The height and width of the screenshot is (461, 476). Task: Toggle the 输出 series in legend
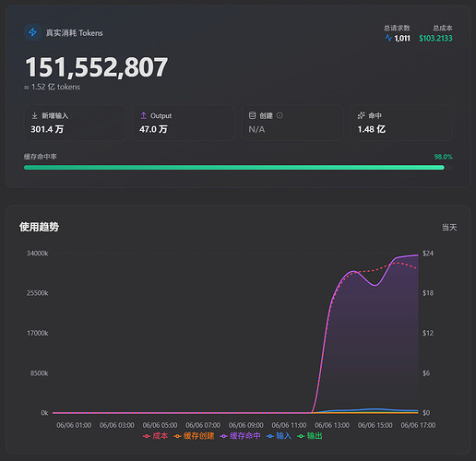pyautogui.click(x=310, y=436)
